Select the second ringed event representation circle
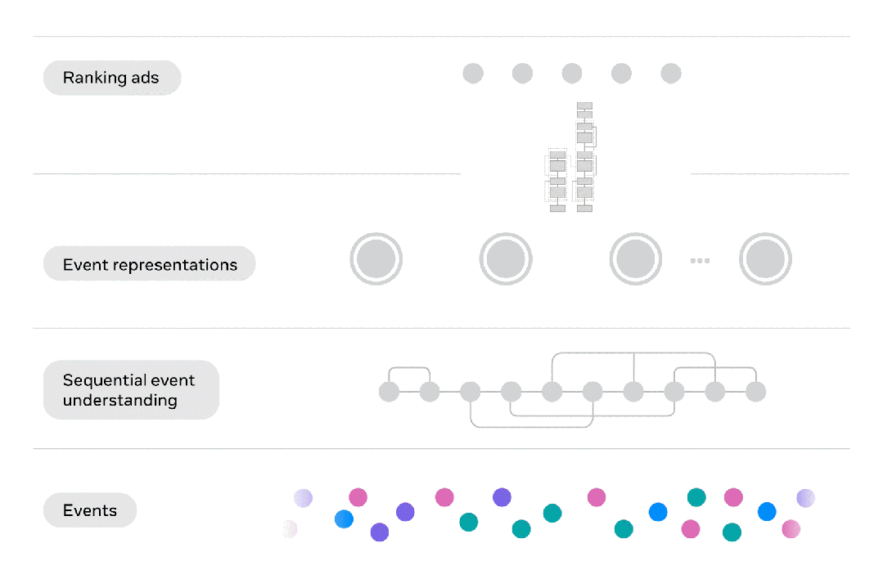 [x=506, y=258]
